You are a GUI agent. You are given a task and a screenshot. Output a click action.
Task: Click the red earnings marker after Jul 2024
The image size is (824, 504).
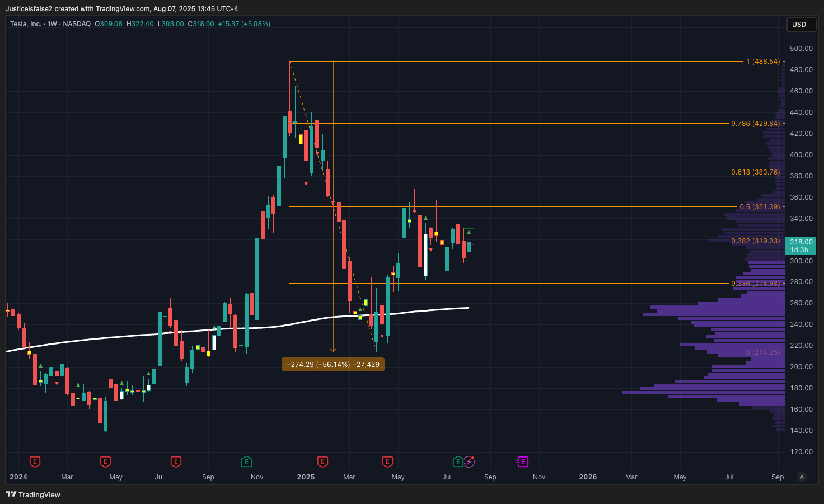tap(176, 461)
